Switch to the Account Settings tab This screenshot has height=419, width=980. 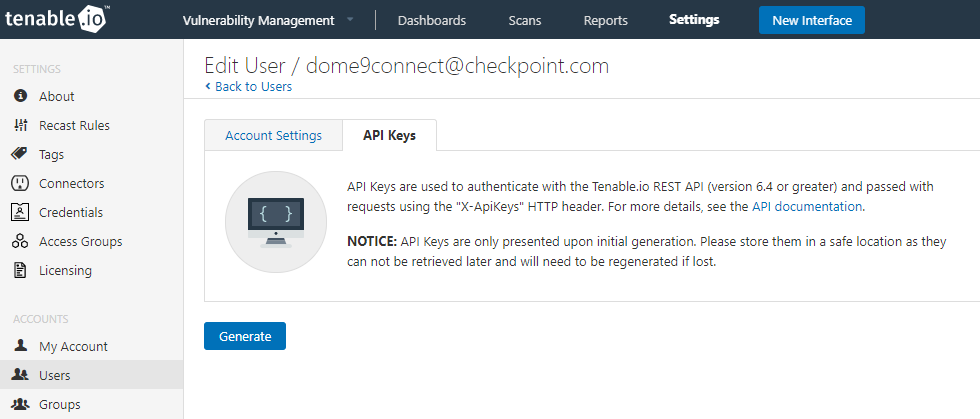pos(274,135)
